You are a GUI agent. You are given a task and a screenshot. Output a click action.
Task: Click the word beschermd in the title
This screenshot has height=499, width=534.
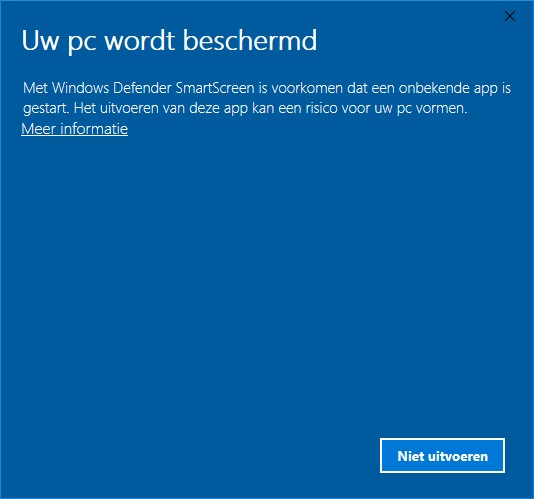click(x=250, y=40)
